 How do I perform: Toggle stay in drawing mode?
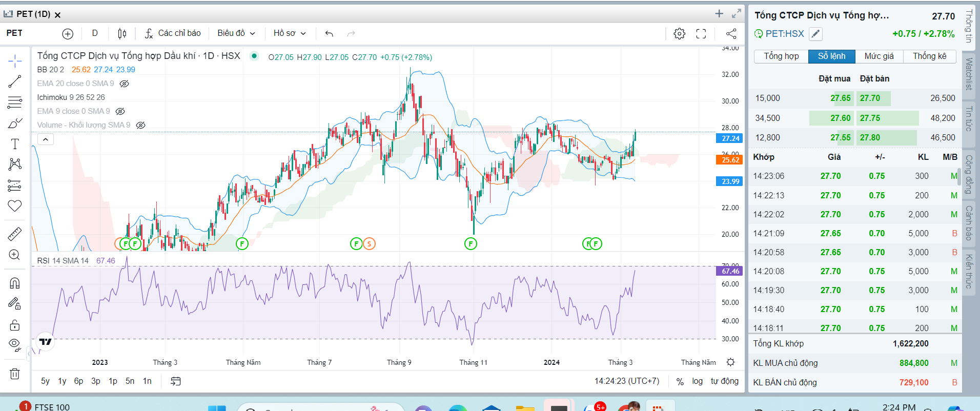point(15,304)
